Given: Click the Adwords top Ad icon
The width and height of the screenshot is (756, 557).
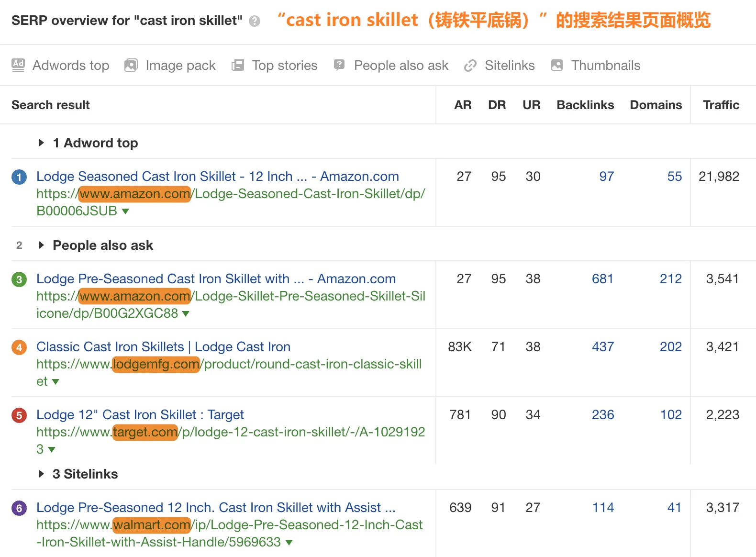Looking at the screenshot, I should (18, 65).
